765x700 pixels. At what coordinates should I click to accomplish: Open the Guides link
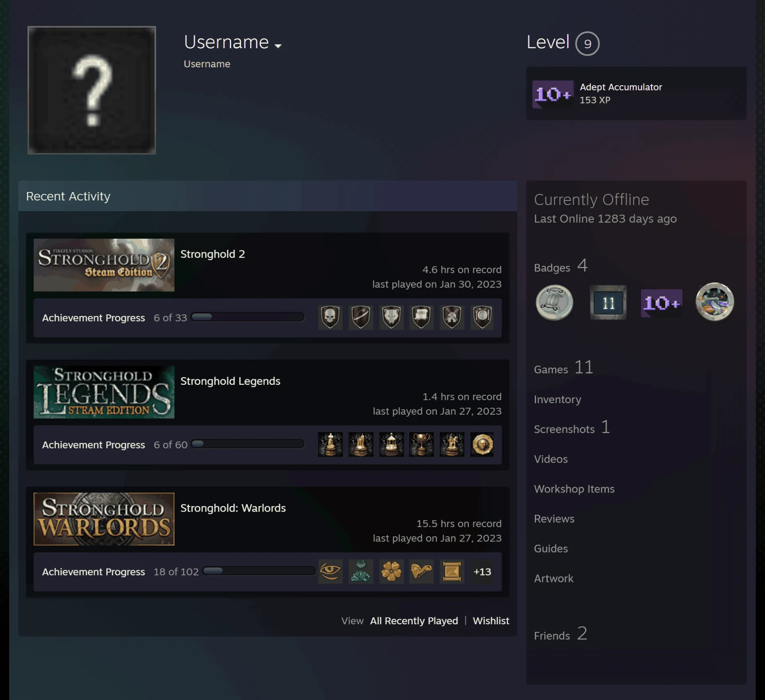pos(551,549)
